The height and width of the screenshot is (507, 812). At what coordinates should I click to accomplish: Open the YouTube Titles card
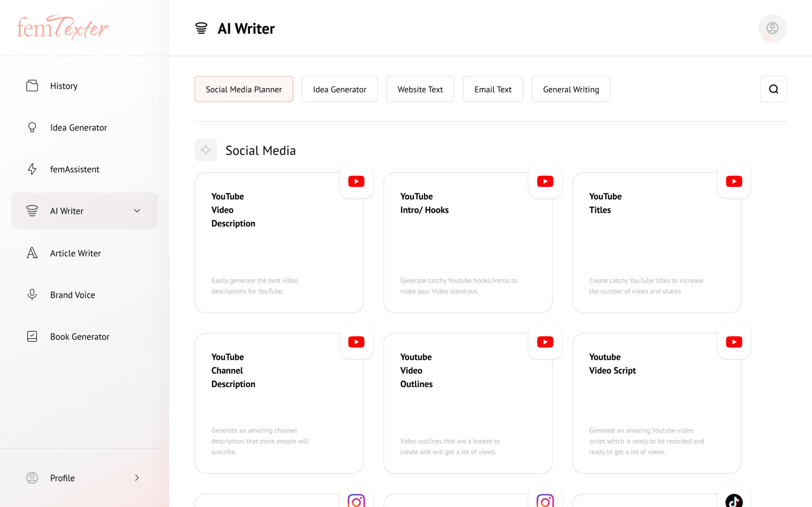coord(656,243)
